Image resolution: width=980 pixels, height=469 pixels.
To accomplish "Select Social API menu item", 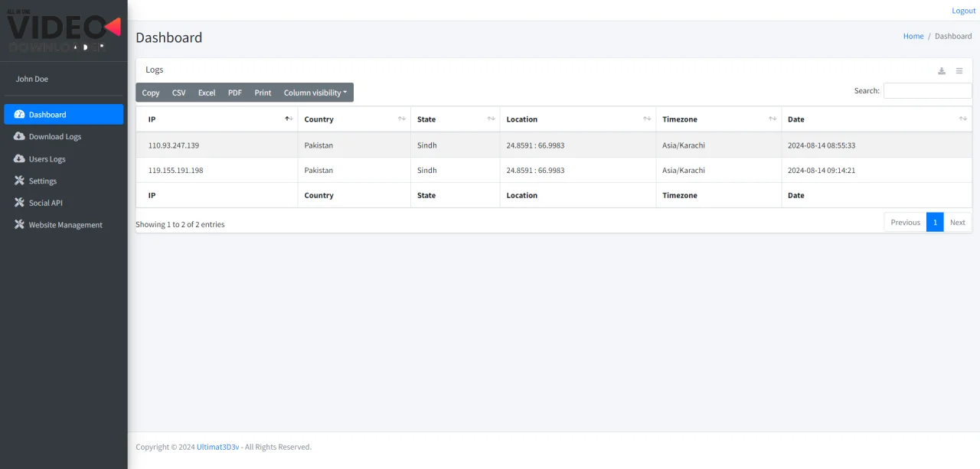I will pos(64,203).
